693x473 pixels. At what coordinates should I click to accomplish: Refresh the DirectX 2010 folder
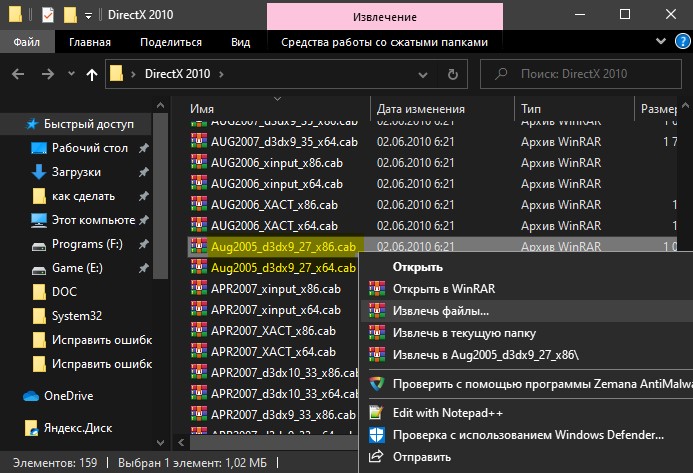pyautogui.click(x=453, y=74)
